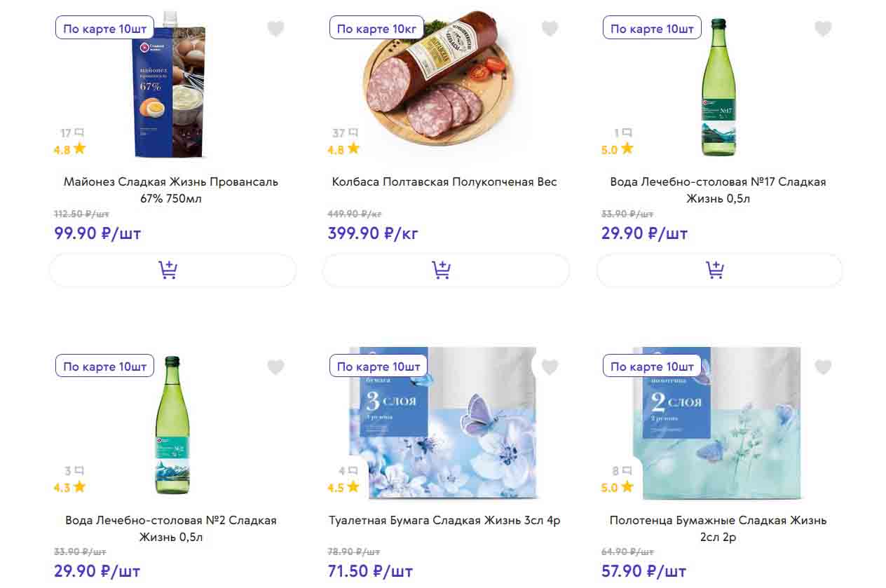Image resolution: width=886 pixels, height=588 pixels.
Task: Click 'По карте 10кг' badge on sausage
Action: click(376, 29)
